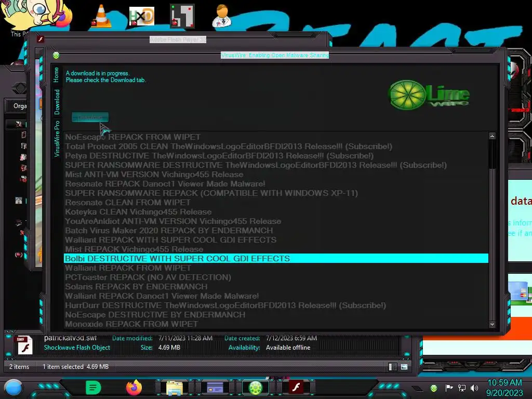Select "Resonate CLEAN FROM WIPET" row
The image size is (532, 399).
click(276, 203)
